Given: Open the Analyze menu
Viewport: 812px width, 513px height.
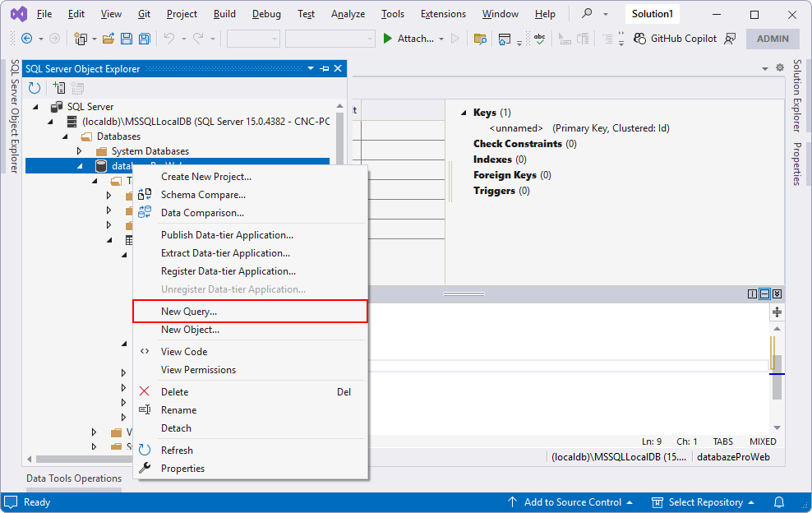Looking at the screenshot, I should (x=348, y=13).
